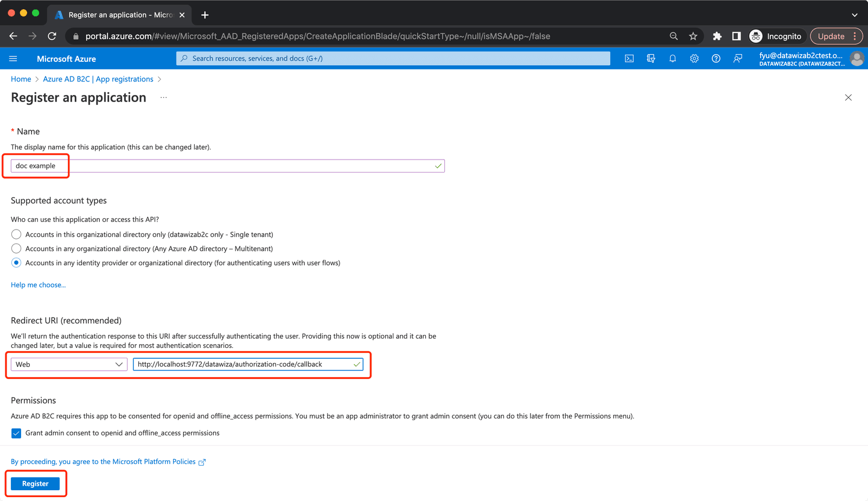This screenshot has height=501, width=868.
Task: Click the Register button
Action: [35, 484]
